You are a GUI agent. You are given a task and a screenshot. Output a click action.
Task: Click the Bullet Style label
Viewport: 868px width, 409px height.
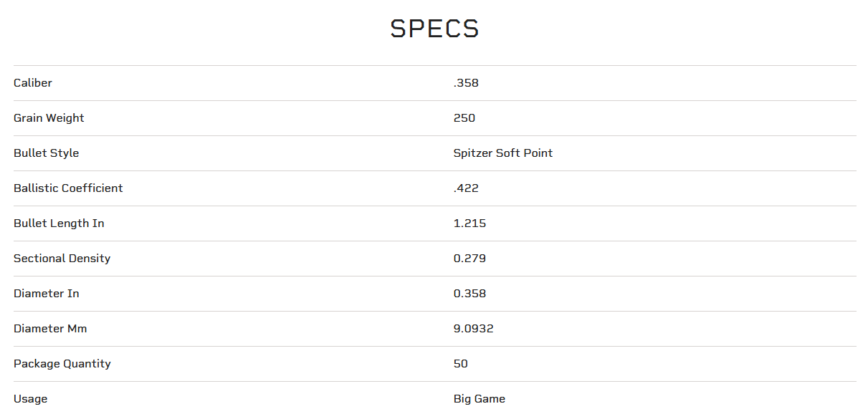pos(47,153)
